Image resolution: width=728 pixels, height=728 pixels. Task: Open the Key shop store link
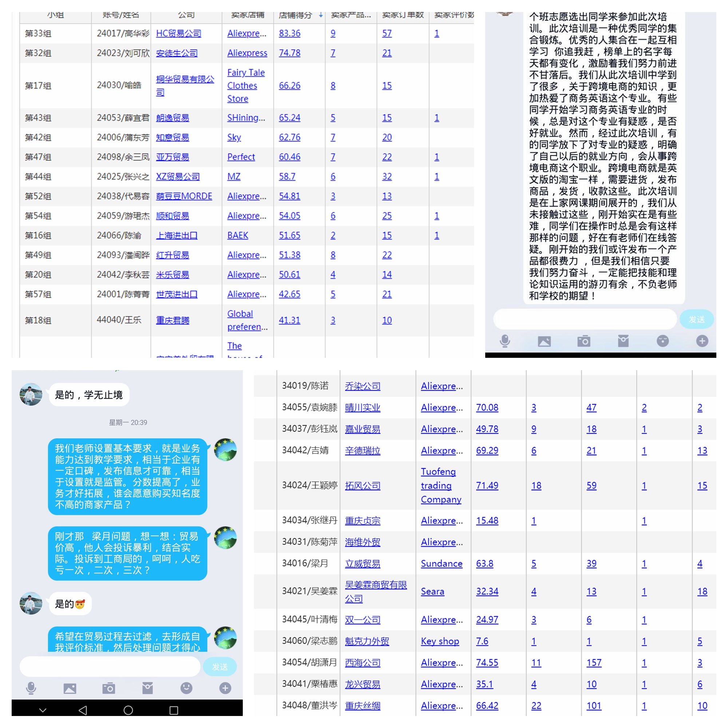coord(440,641)
